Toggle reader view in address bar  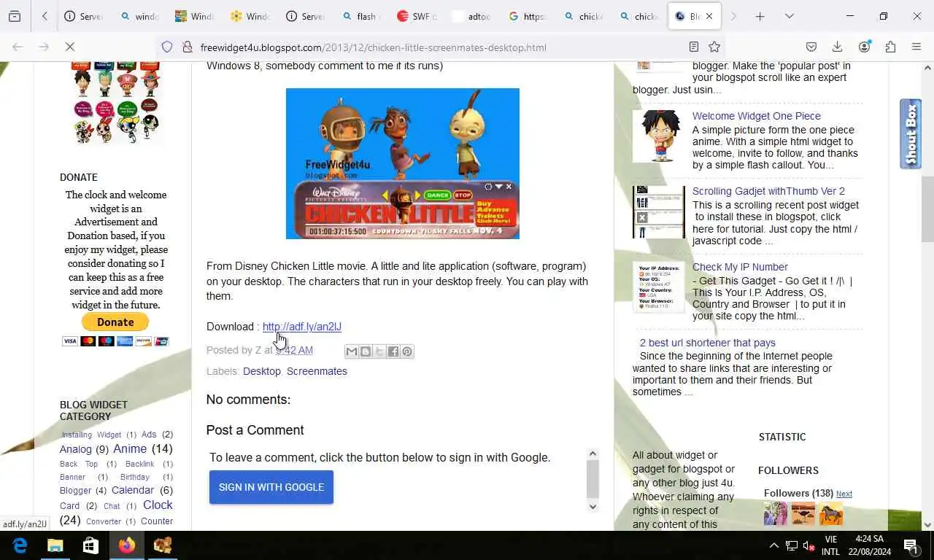[x=694, y=47]
